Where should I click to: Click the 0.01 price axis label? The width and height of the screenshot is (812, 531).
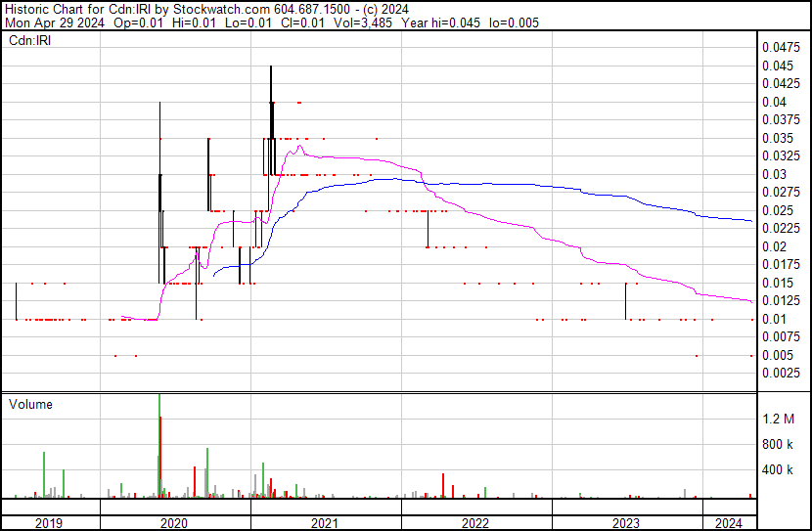pos(774,320)
